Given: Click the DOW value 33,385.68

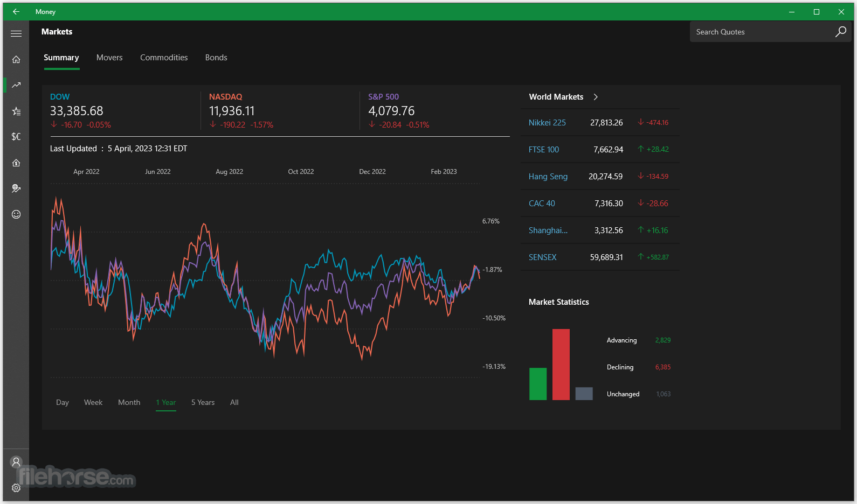Looking at the screenshot, I should pos(77,111).
